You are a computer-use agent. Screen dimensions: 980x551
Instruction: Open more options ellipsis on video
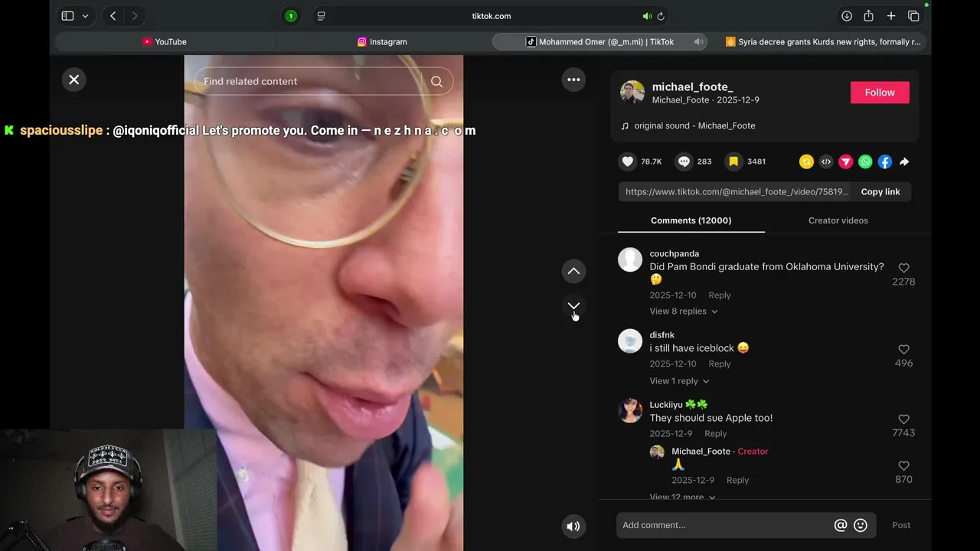(573, 80)
